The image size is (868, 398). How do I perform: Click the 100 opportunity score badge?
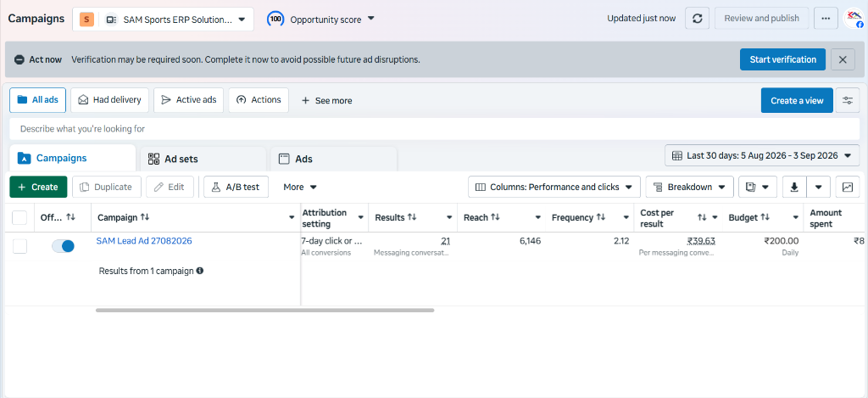275,19
